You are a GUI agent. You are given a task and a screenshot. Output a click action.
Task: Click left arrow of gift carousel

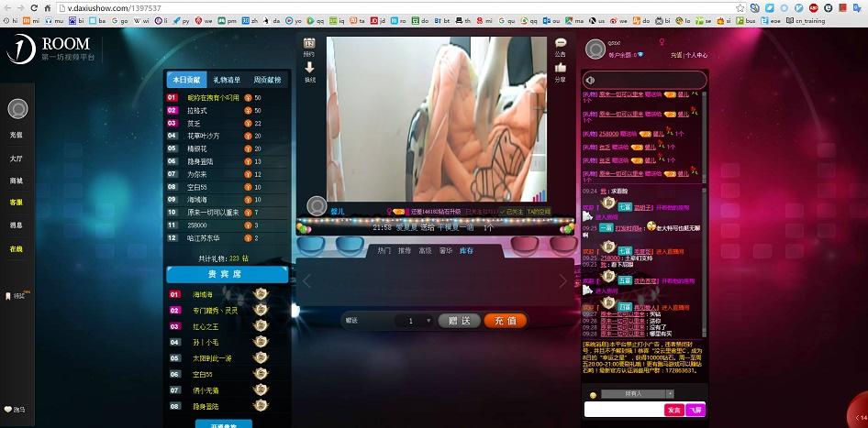click(306, 281)
